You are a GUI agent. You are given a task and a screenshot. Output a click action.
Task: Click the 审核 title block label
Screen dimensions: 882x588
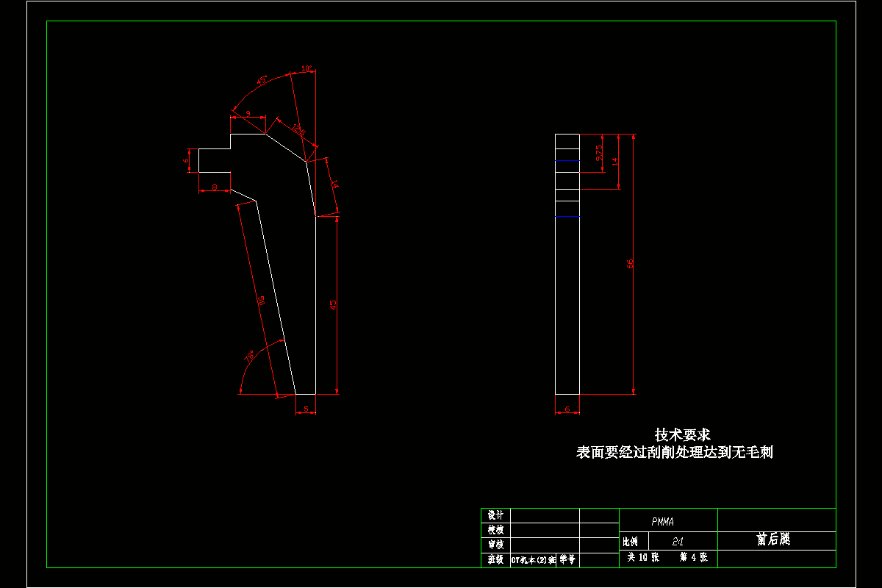coord(495,545)
